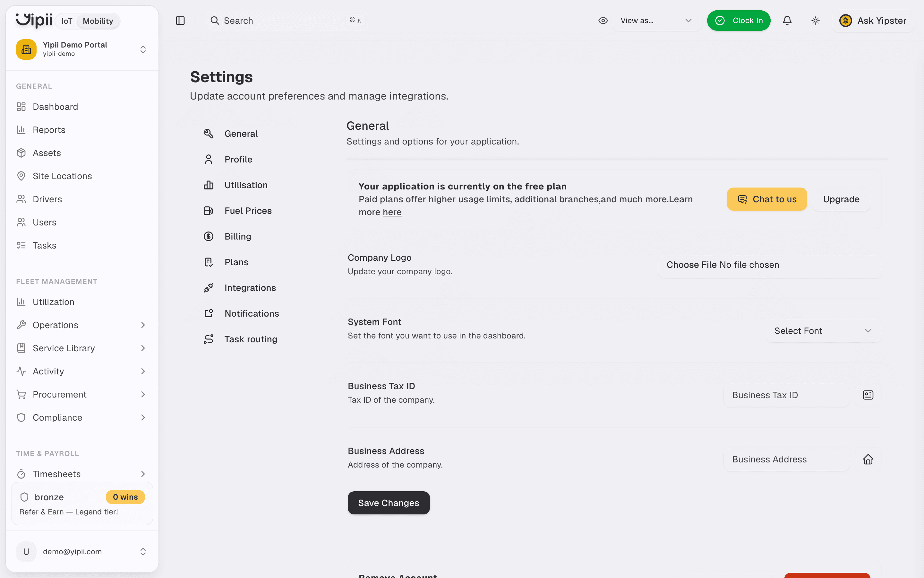Click the Plans receipt icon
Screen dimensions: 924x578
(209, 262)
